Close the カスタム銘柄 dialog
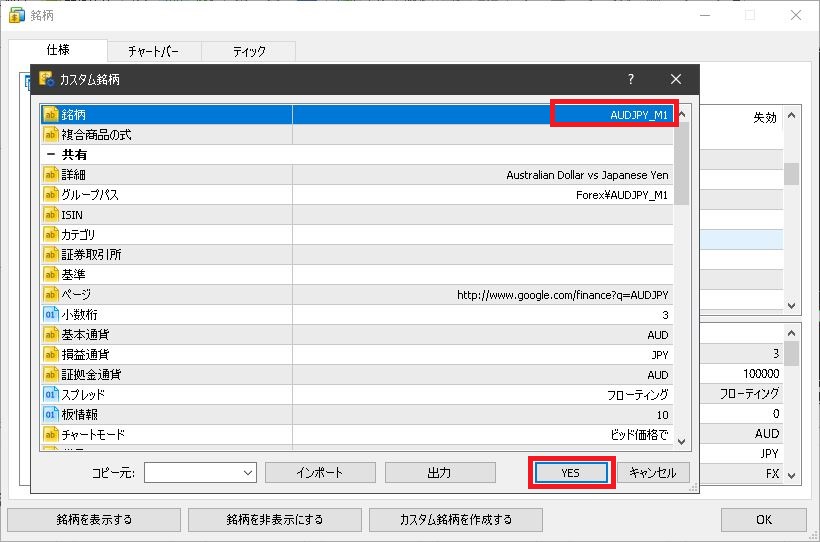Image resolution: width=820 pixels, height=542 pixels. 676,79
